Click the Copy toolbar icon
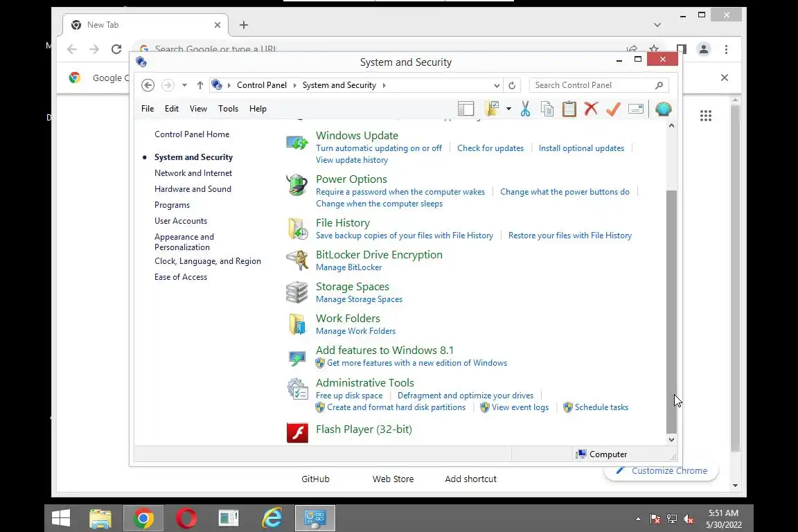 pyautogui.click(x=547, y=109)
